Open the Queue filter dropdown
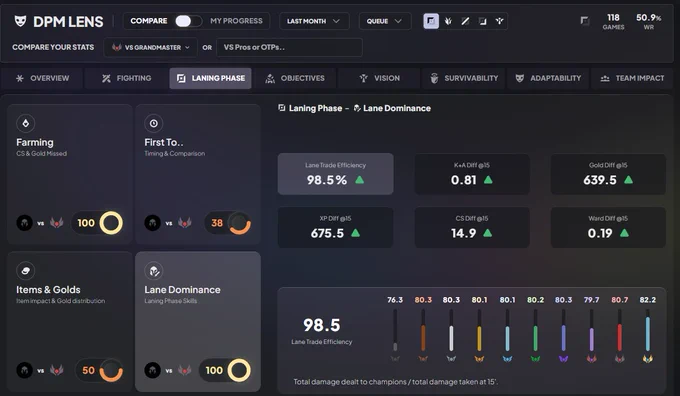This screenshot has height=396, width=680. (x=385, y=21)
